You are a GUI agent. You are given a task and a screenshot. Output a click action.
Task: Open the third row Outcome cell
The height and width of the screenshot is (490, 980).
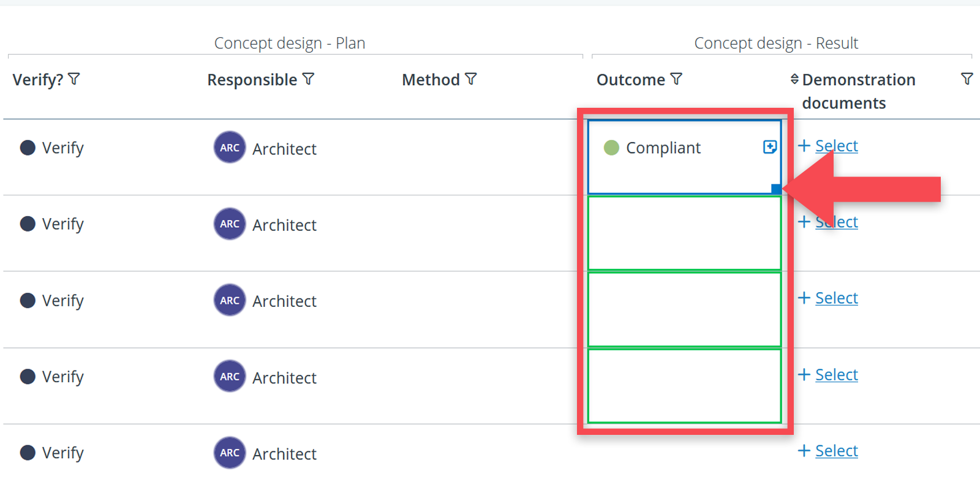click(x=684, y=309)
